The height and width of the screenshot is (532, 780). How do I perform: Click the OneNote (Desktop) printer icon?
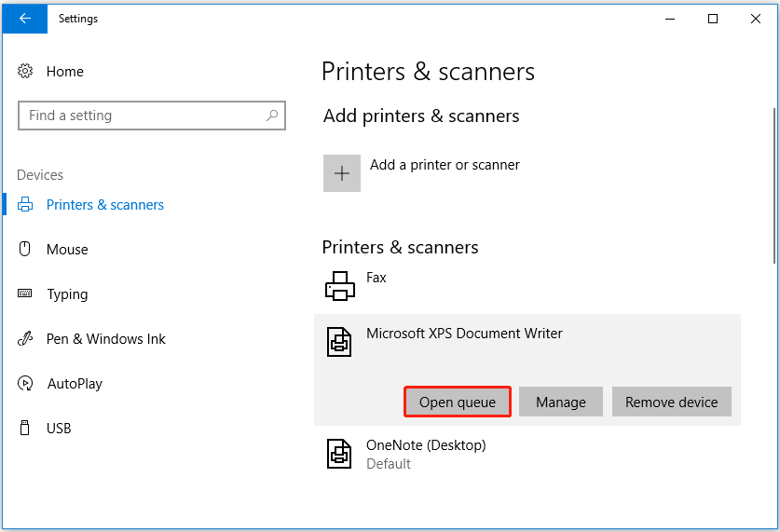click(x=339, y=454)
